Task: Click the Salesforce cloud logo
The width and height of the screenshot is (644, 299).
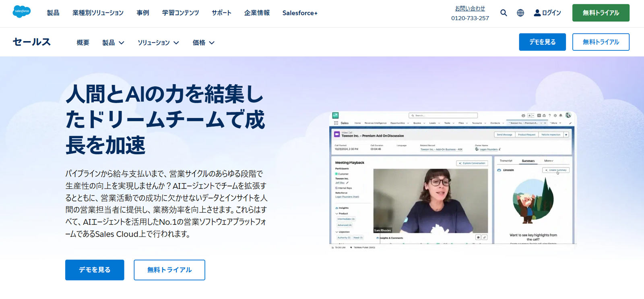Action: (x=21, y=11)
